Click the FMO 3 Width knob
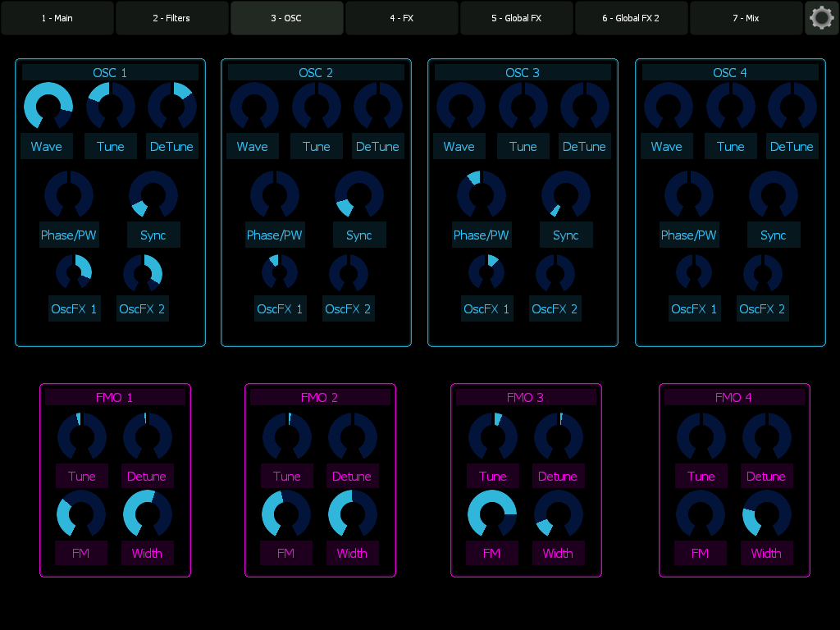This screenshot has height=630, width=840. [558, 514]
